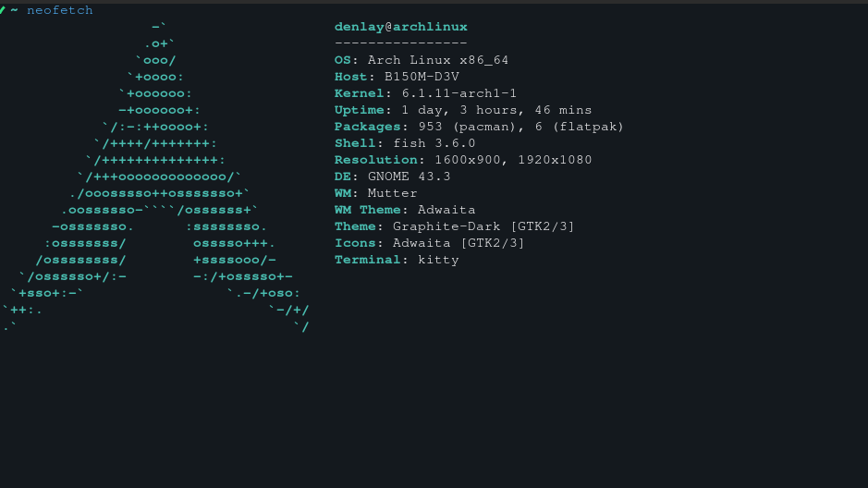Click the Arch Linux ASCII logo
Image resolution: width=868 pixels, height=488 pixels.
[x=155, y=177]
